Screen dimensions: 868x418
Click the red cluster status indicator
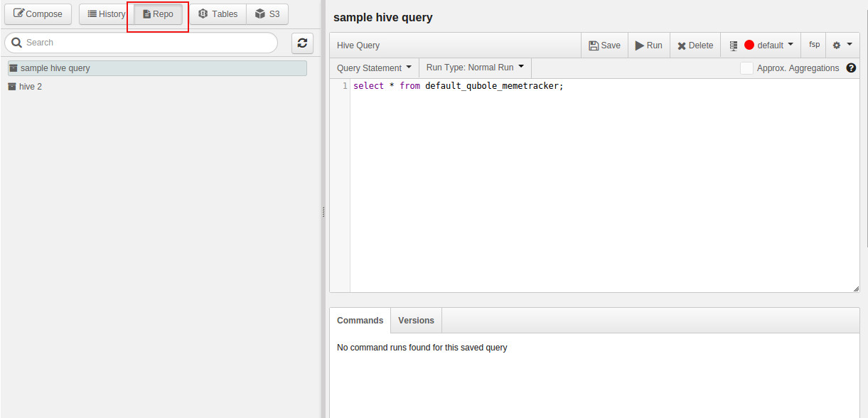pyautogui.click(x=749, y=45)
